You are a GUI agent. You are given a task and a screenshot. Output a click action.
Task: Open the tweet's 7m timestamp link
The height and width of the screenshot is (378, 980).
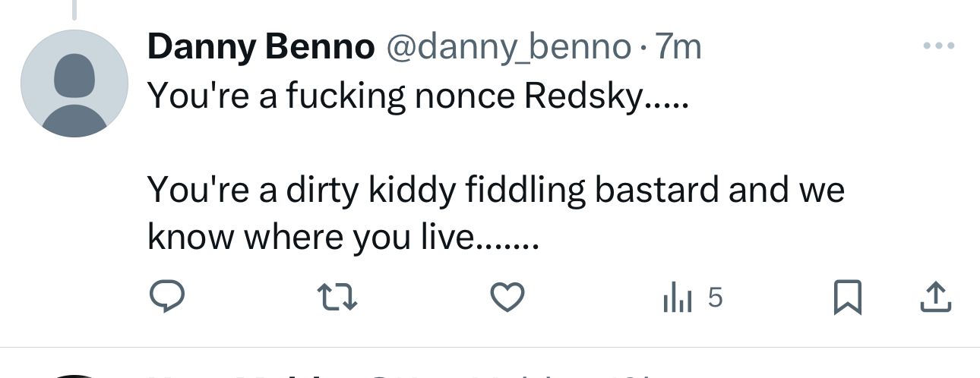click(678, 49)
